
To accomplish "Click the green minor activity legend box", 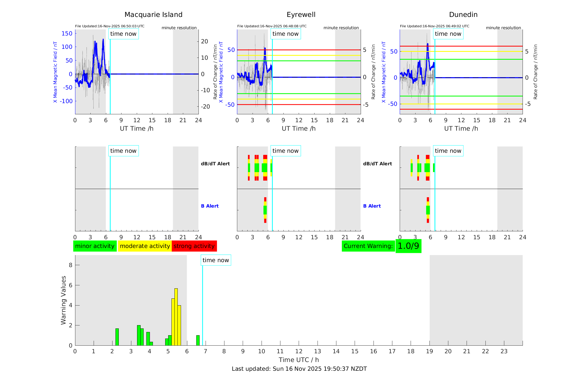I will tap(95, 246).
